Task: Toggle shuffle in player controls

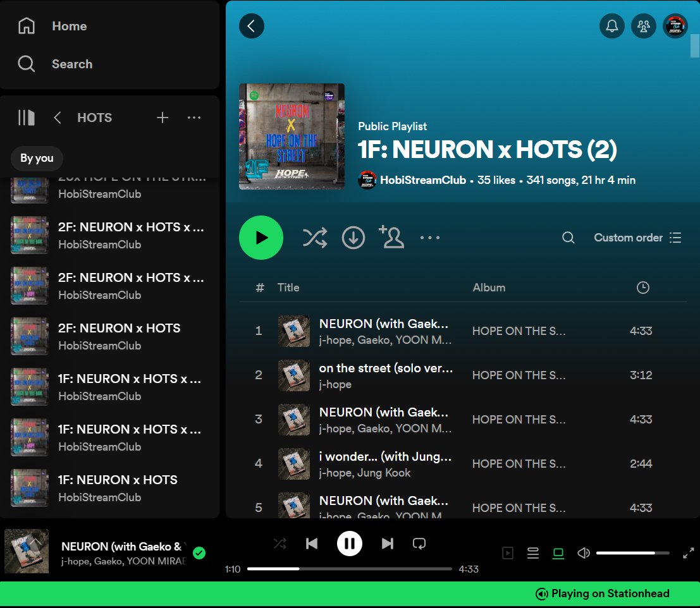Action: [280, 544]
